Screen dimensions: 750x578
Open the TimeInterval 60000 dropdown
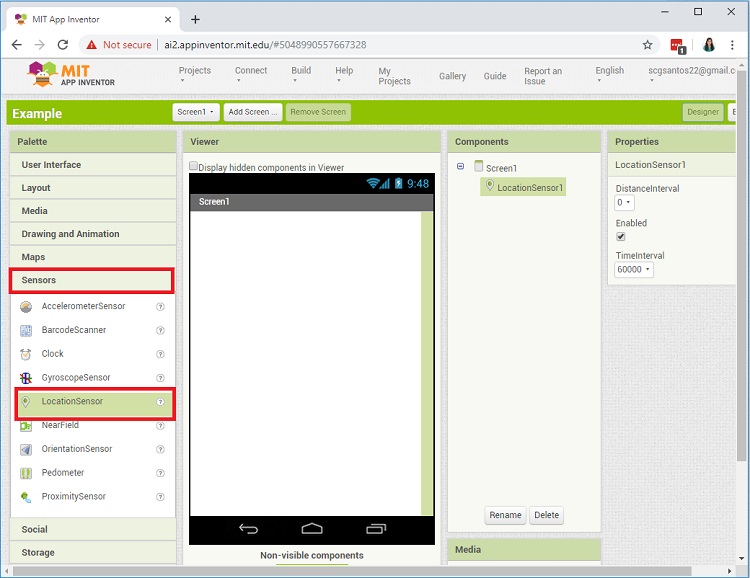click(633, 269)
